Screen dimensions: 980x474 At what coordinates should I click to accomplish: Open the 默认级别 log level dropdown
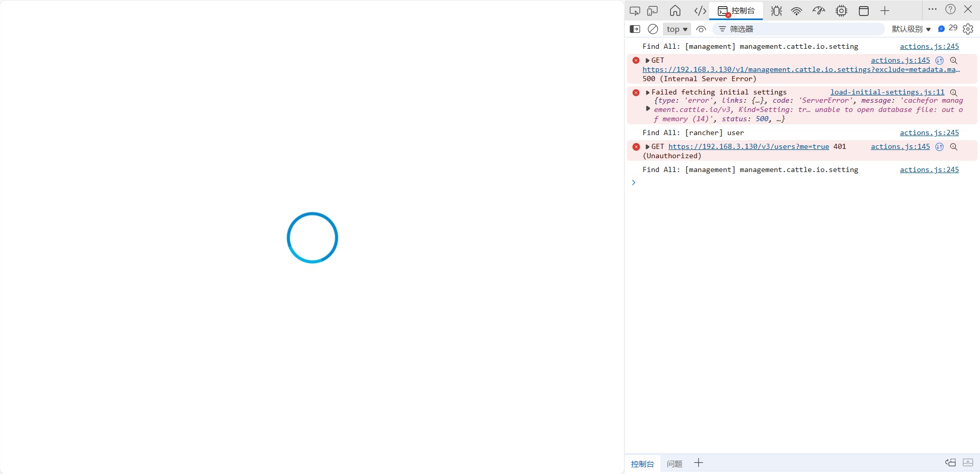click(x=911, y=29)
